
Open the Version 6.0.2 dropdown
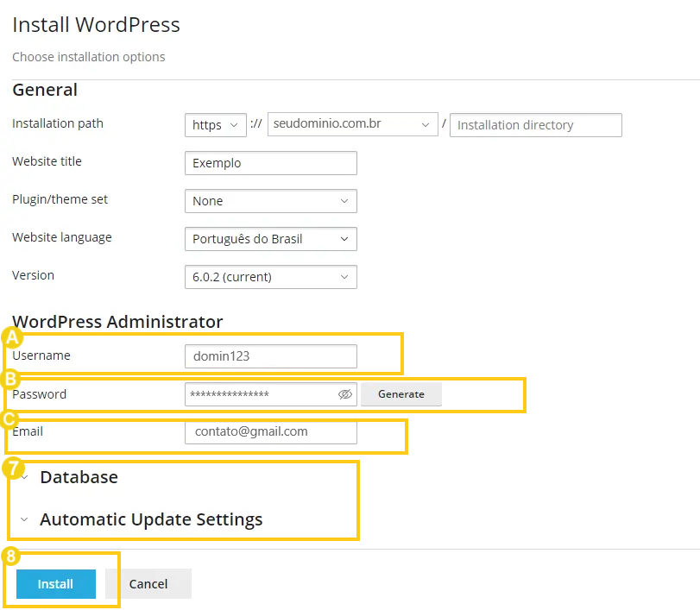(271, 277)
